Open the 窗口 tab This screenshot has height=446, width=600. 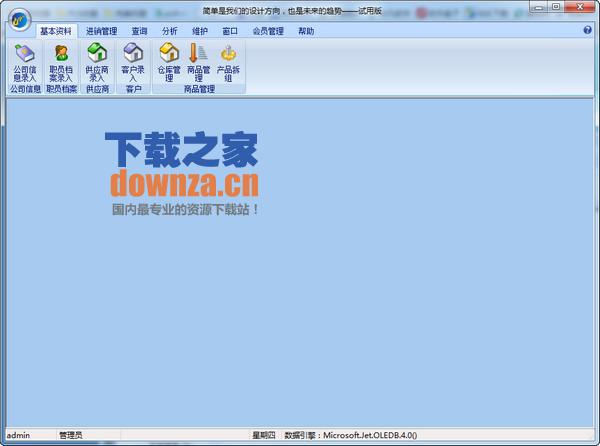(230, 31)
